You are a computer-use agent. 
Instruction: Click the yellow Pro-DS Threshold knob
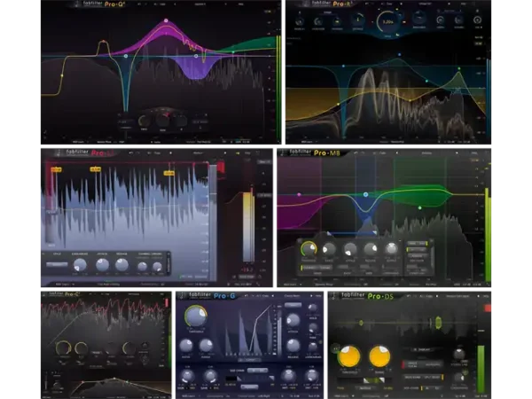350,357
